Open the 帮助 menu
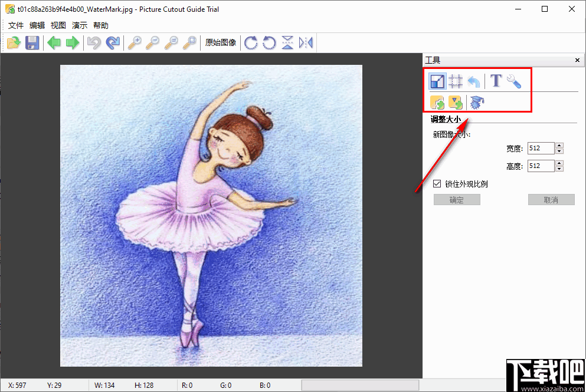The image size is (586, 392). click(x=101, y=25)
